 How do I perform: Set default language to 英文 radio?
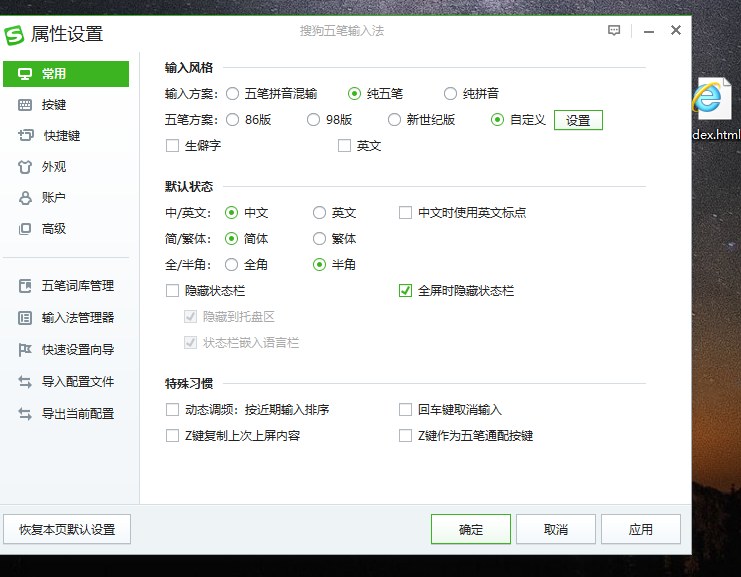click(319, 213)
